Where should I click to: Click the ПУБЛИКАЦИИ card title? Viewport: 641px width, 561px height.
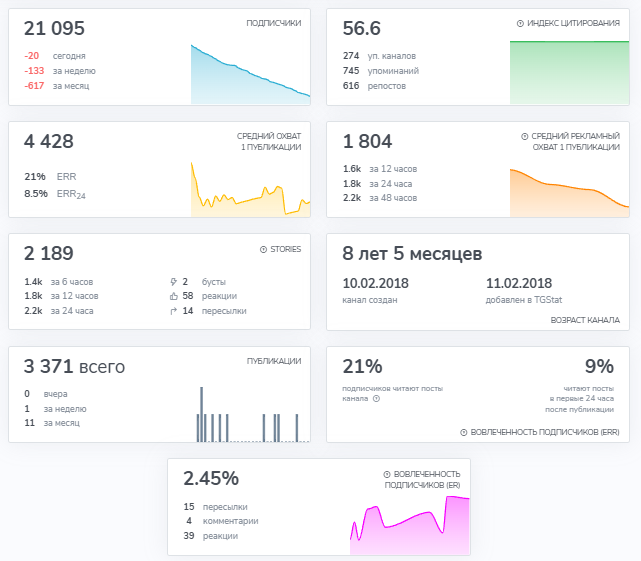[x=274, y=361]
